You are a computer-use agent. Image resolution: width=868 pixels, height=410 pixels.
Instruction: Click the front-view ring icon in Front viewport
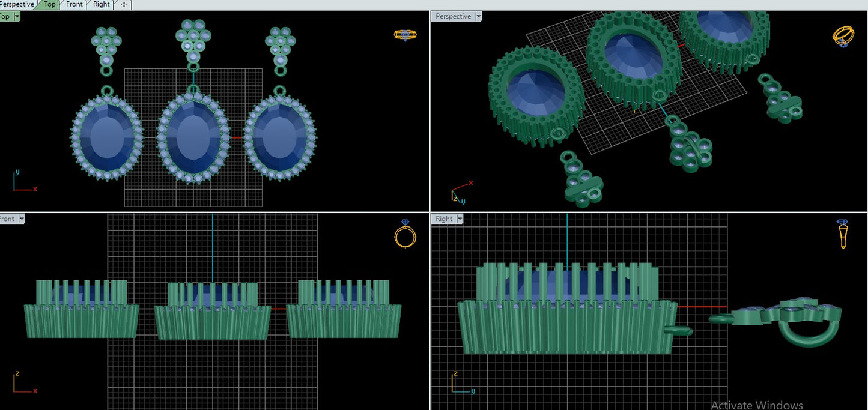coord(405,234)
